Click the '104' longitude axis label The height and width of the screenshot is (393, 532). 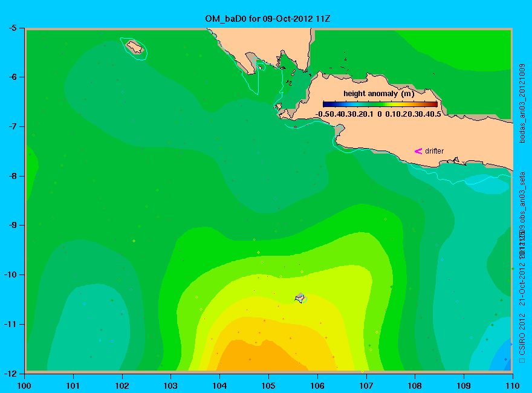[x=219, y=386]
